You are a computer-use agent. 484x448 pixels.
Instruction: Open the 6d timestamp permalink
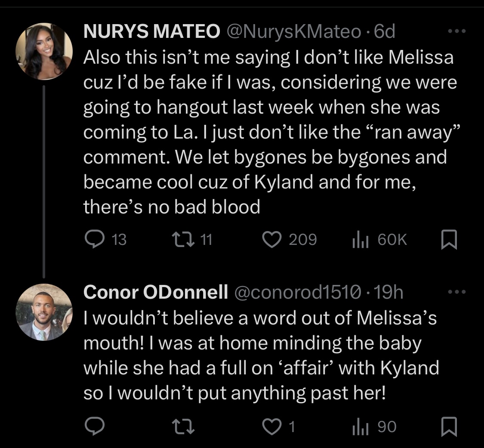pyautogui.click(x=385, y=31)
